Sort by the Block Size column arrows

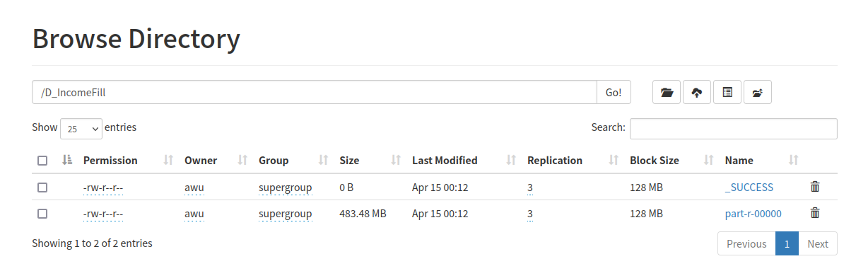click(709, 161)
